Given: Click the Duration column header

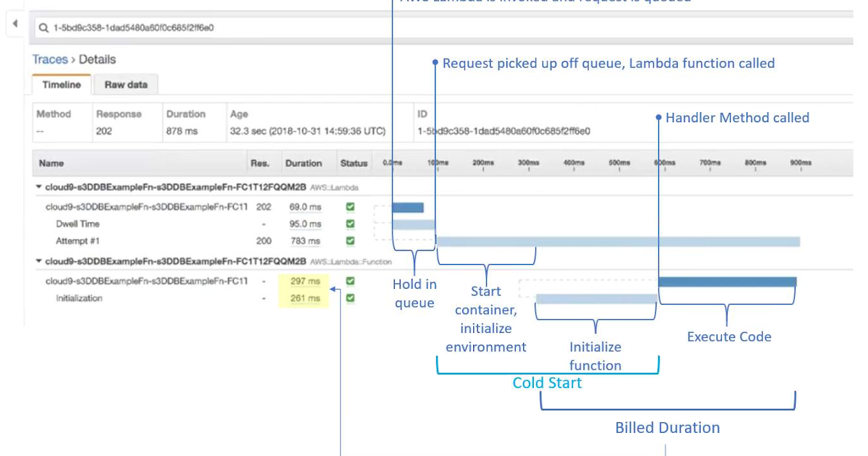Looking at the screenshot, I should tap(305, 163).
